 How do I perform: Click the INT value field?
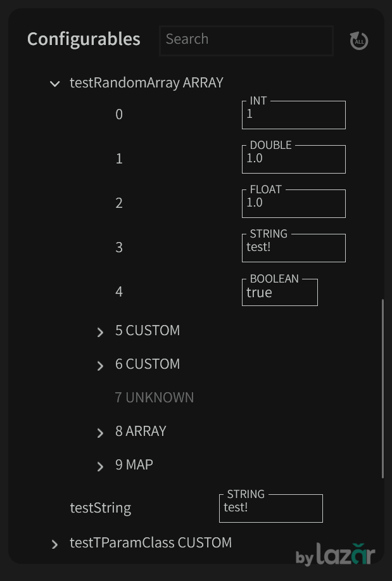click(x=293, y=115)
